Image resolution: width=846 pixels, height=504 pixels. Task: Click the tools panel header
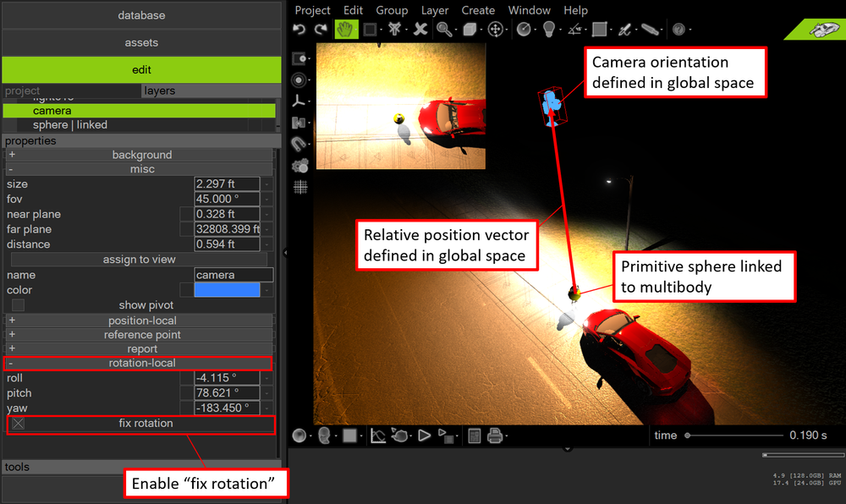click(141, 467)
